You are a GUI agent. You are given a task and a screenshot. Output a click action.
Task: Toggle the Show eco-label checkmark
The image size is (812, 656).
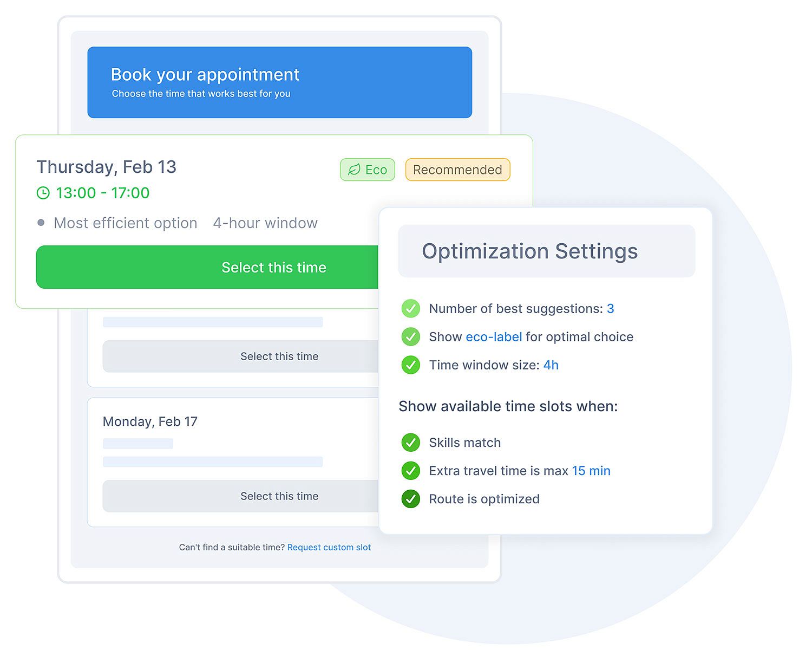(x=410, y=337)
